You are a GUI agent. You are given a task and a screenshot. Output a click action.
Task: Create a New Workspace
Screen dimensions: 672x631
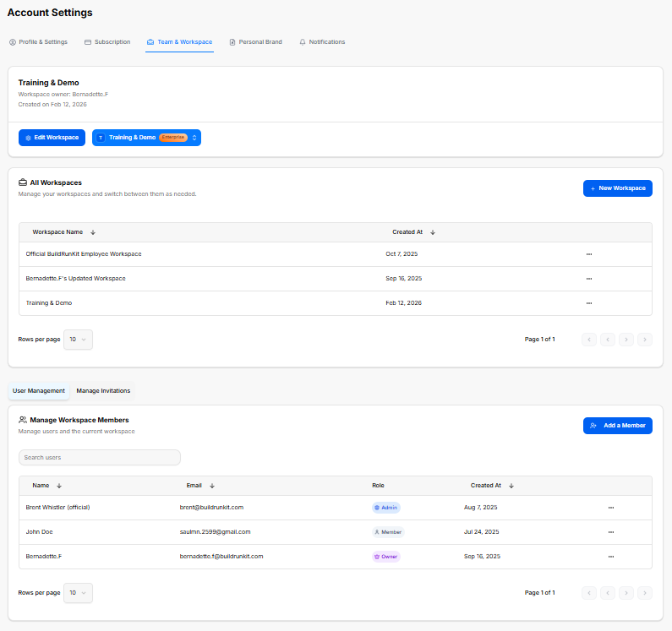[x=618, y=188]
